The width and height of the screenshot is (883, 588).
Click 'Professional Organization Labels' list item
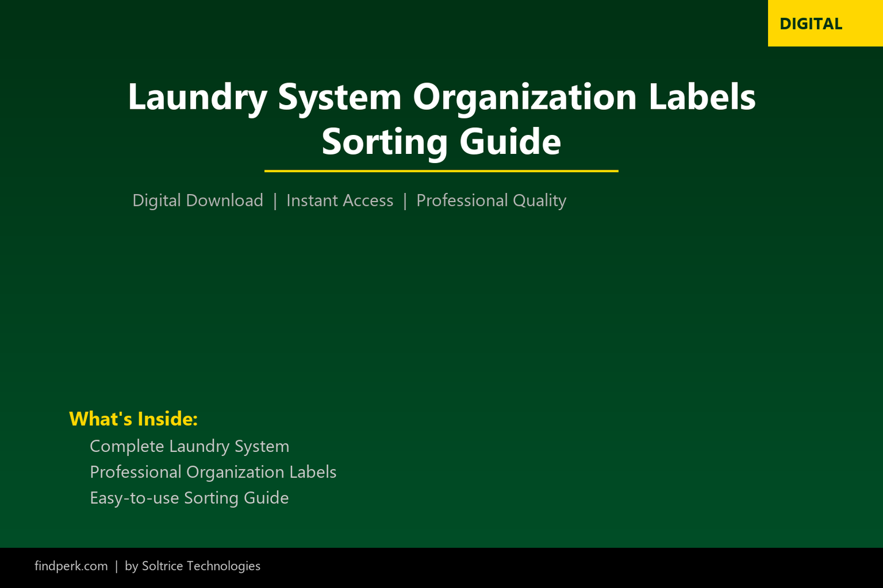[213, 472]
